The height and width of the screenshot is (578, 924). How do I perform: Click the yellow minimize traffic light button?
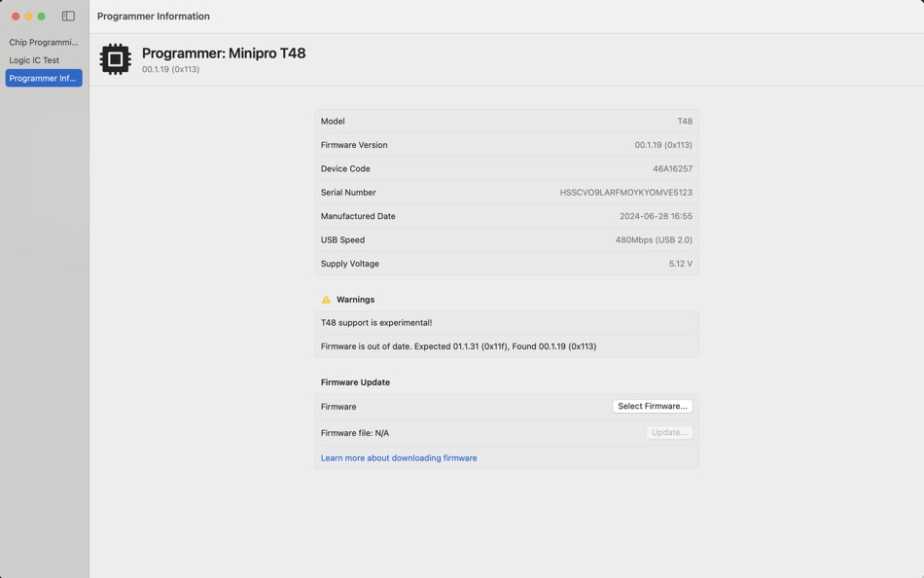[26, 16]
